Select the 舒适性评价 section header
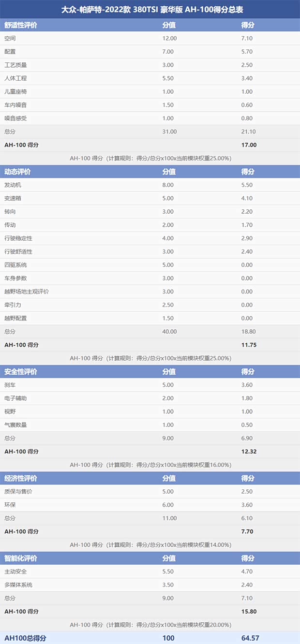Image resolution: width=300 pixels, height=644 pixels. point(21,25)
